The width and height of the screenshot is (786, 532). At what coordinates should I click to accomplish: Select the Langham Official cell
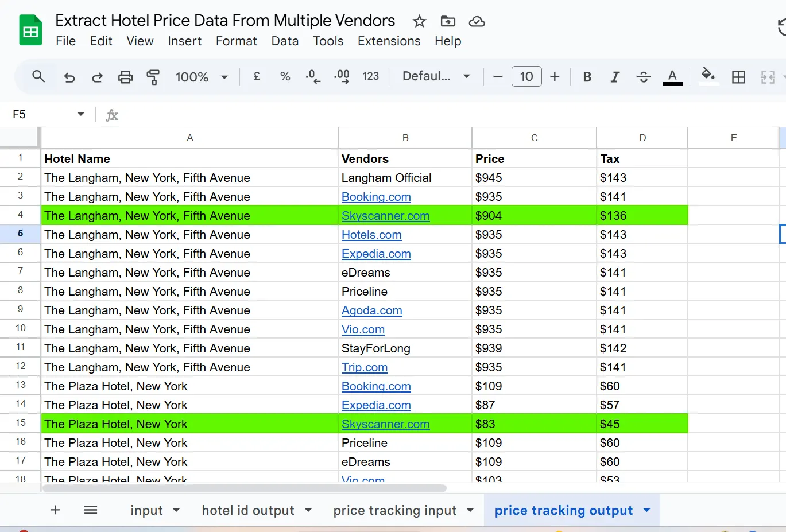405,178
